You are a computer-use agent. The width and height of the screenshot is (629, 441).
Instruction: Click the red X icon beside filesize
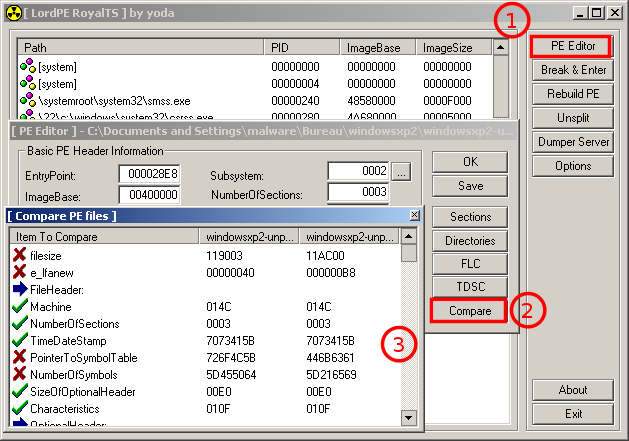point(19,255)
